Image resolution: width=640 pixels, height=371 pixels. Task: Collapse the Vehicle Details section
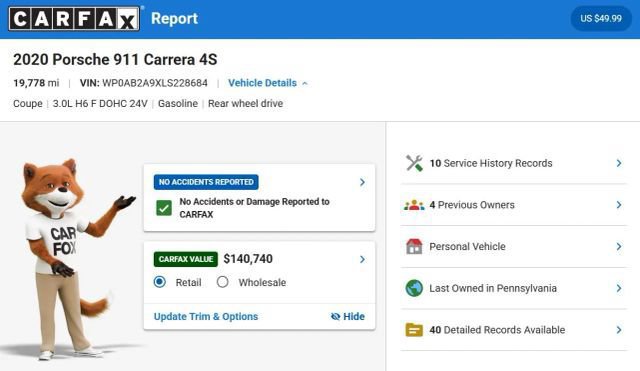tap(268, 83)
